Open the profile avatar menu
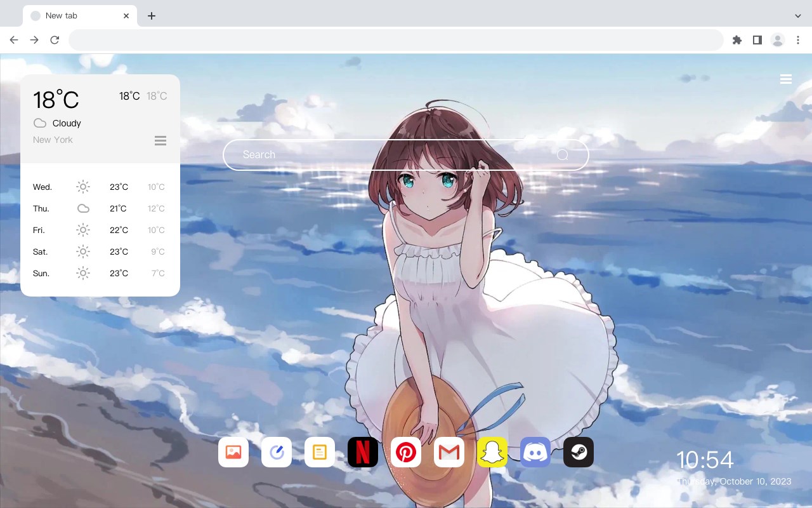 778,40
